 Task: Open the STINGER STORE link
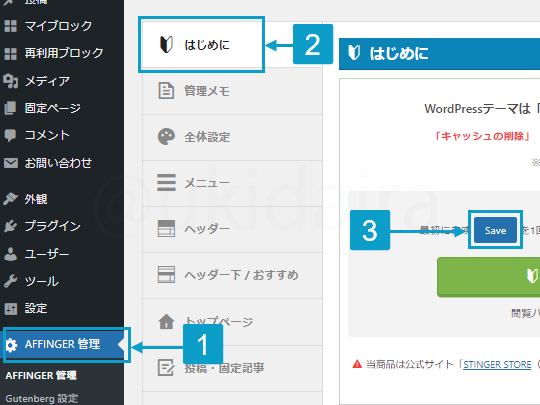coord(497,365)
